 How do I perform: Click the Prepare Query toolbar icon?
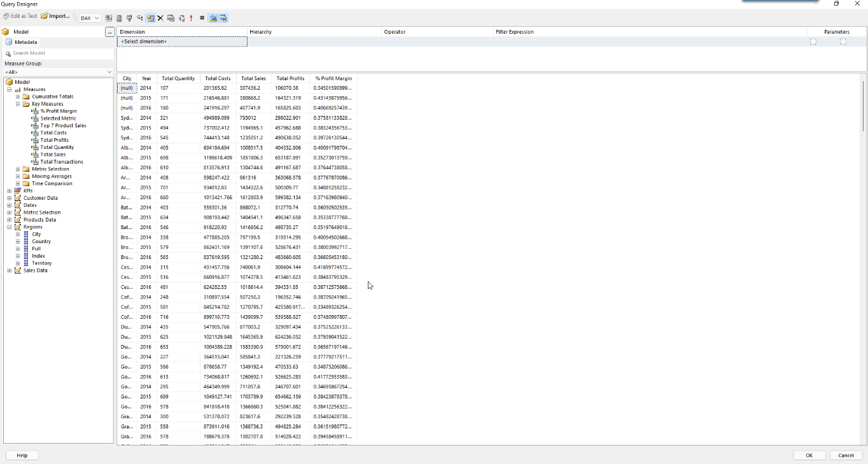click(x=181, y=18)
